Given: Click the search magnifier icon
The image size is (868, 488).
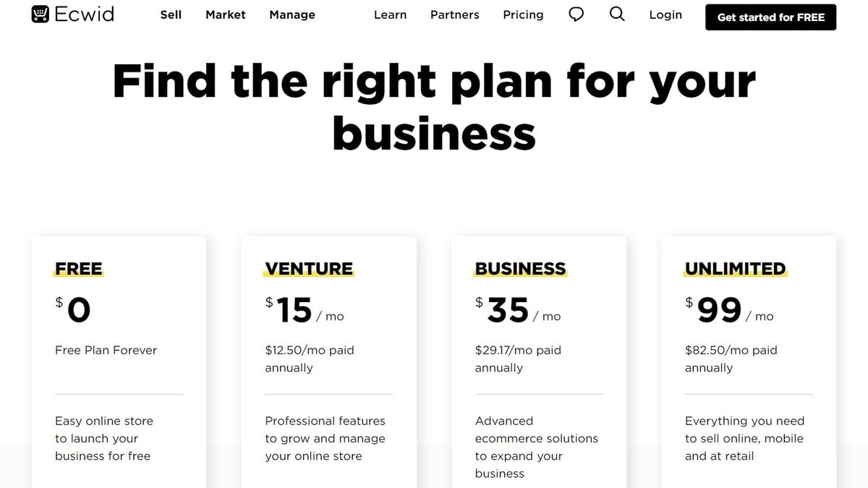Looking at the screenshot, I should click(617, 14).
